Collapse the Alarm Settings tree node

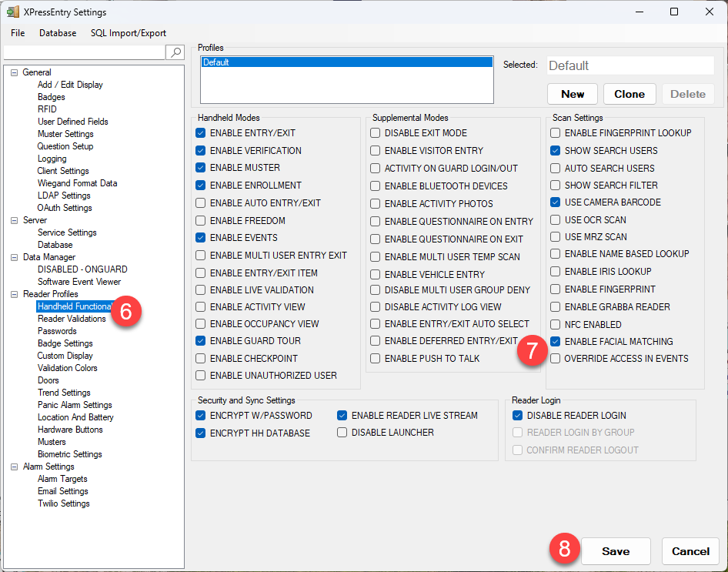[15, 467]
